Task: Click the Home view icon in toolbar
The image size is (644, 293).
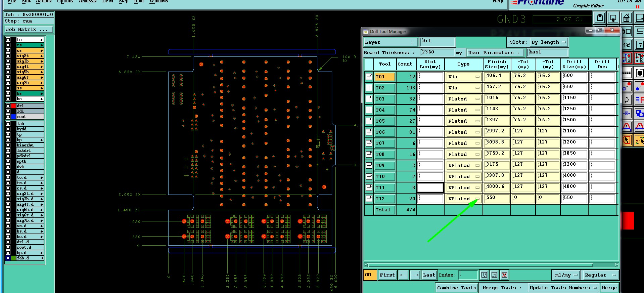Action: click(x=626, y=18)
